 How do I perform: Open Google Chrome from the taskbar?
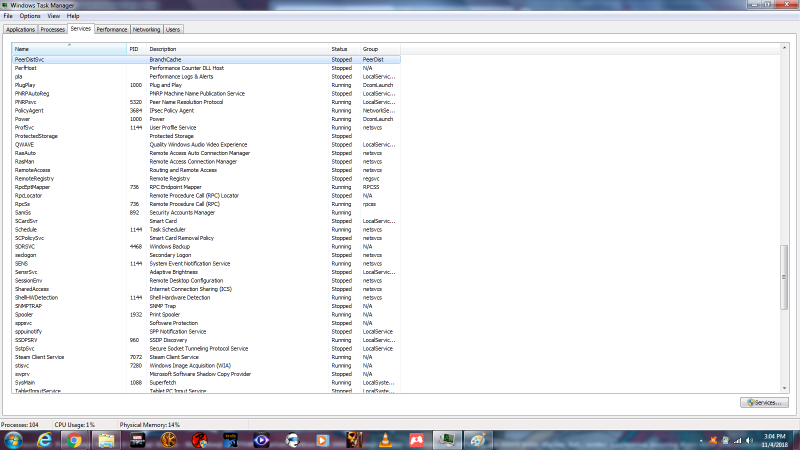click(x=74, y=440)
